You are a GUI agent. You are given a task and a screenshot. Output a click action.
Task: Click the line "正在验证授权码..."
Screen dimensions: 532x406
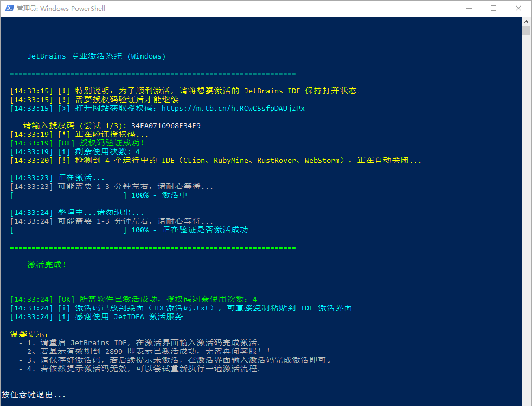pyautogui.click(x=79, y=135)
